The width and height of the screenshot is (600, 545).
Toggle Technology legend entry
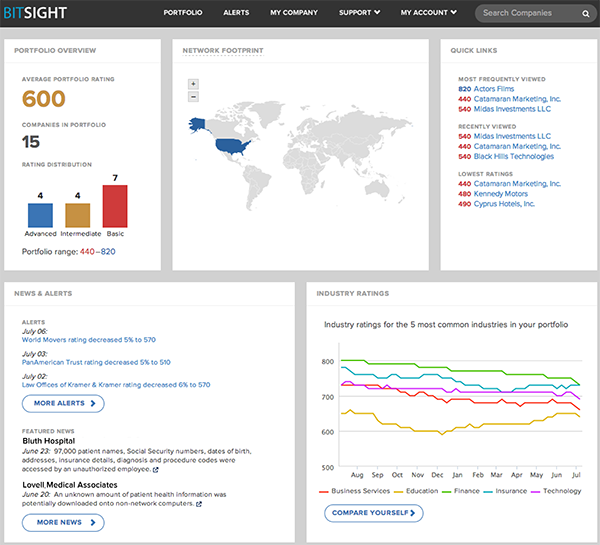point(556,491)
